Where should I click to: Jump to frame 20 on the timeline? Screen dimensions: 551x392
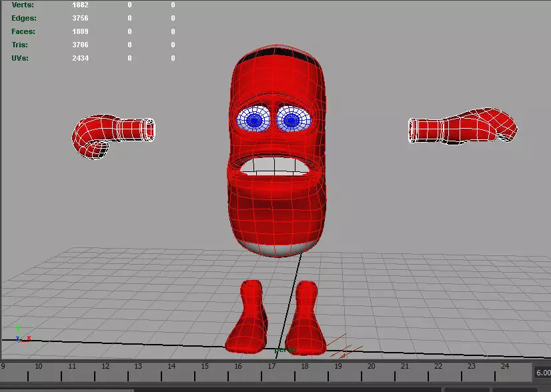pos(372,367)
